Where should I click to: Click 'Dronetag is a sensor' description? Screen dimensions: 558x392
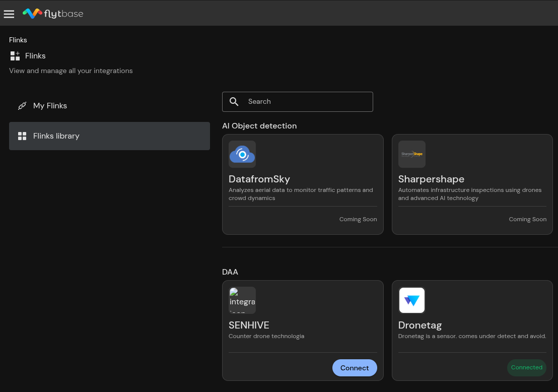(x=472, y=336)
